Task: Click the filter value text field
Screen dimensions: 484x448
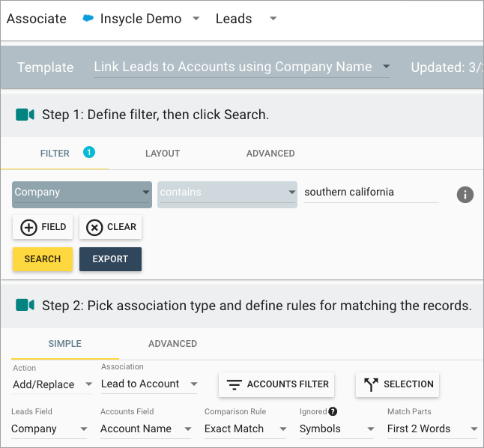Action: [371, 193]
